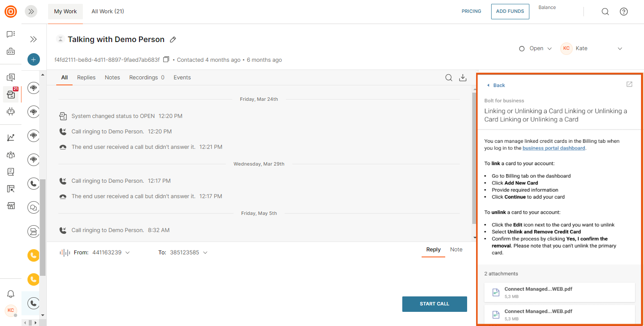Viewport: 644px width, 326px height.
Task: Switch to the My Work tab
Action: coord(65,12)
